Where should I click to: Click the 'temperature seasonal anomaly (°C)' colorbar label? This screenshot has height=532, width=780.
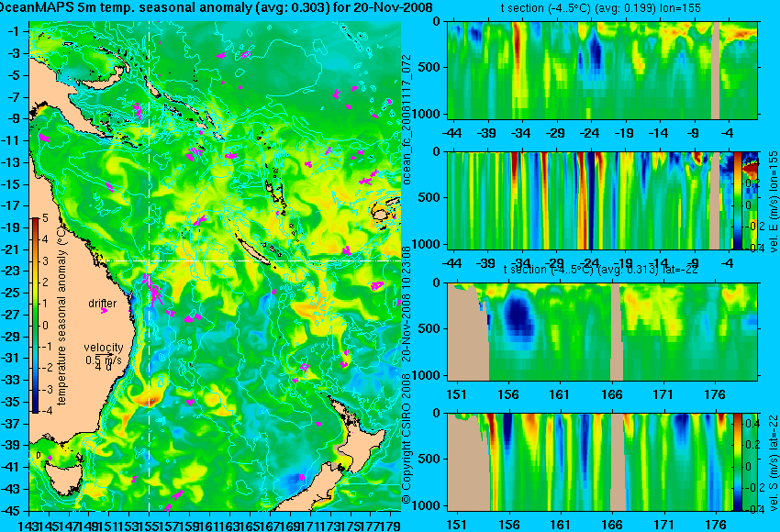coord(61,316)
